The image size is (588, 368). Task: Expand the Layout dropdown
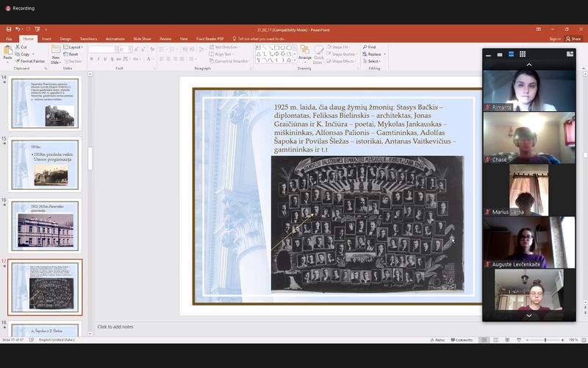coord(74,46)
